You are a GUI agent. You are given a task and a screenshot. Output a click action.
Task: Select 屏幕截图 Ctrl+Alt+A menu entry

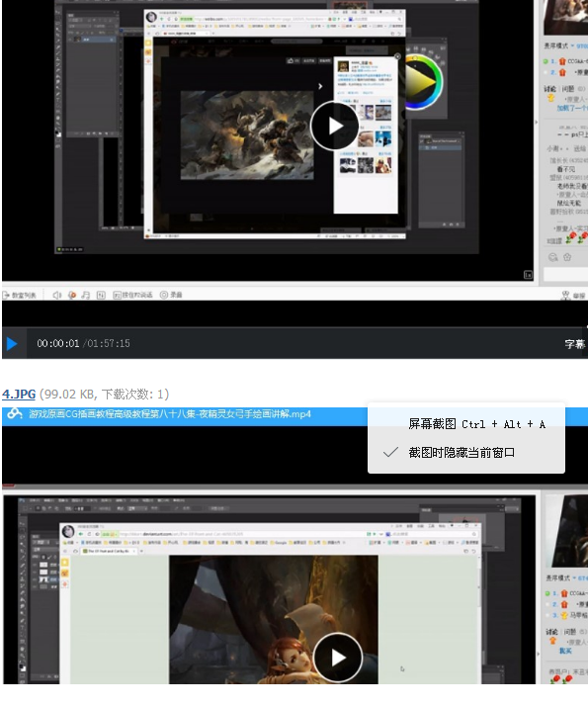[x=465, y=424]
